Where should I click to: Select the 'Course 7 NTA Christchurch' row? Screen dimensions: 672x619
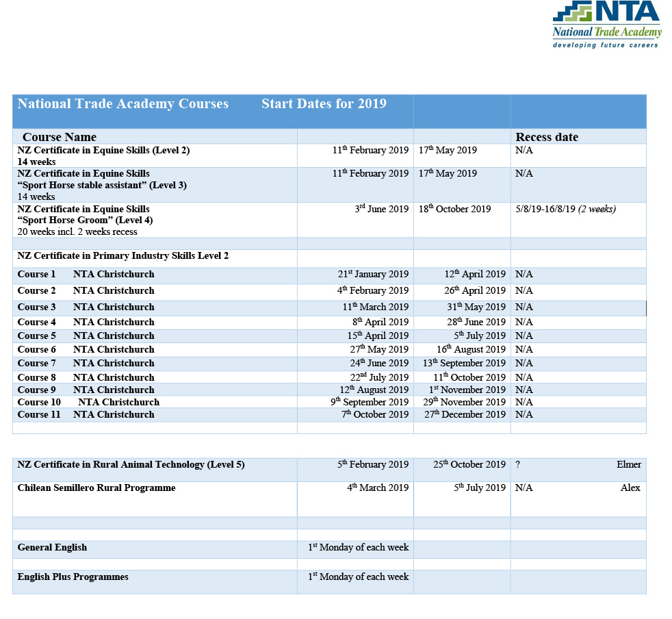pos(329,364)
